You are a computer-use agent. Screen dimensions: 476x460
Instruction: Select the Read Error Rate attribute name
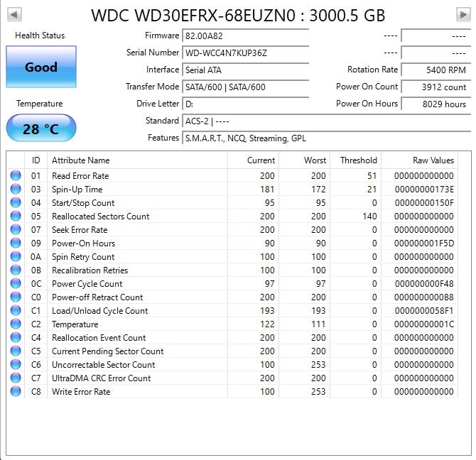(80, 176)
